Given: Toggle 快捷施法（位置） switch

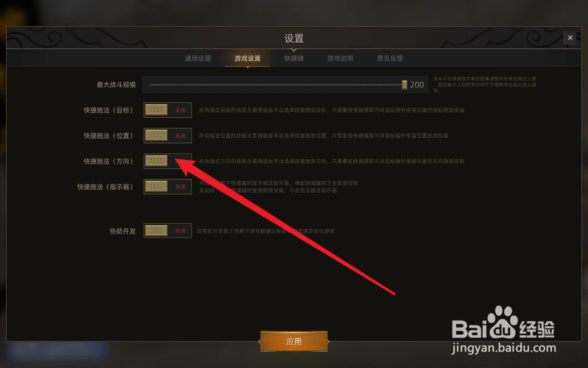Looking at the screenshot, I should [168, 136].
